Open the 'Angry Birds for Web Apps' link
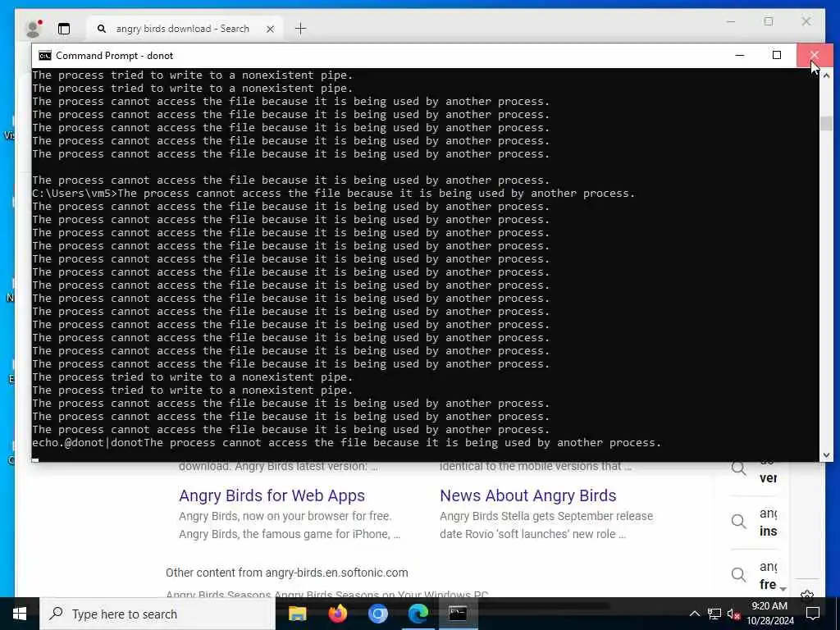840x630 pixels. (x=272, y=495)
